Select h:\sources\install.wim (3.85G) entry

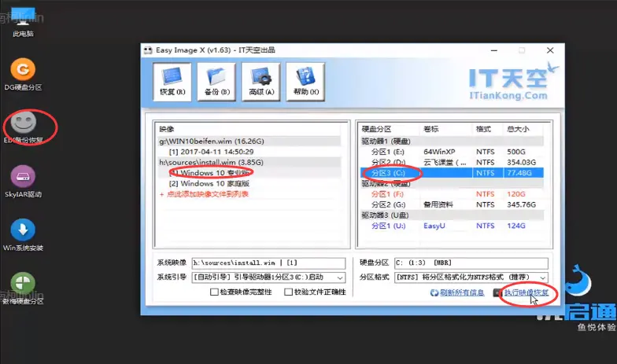pos(249,162)
